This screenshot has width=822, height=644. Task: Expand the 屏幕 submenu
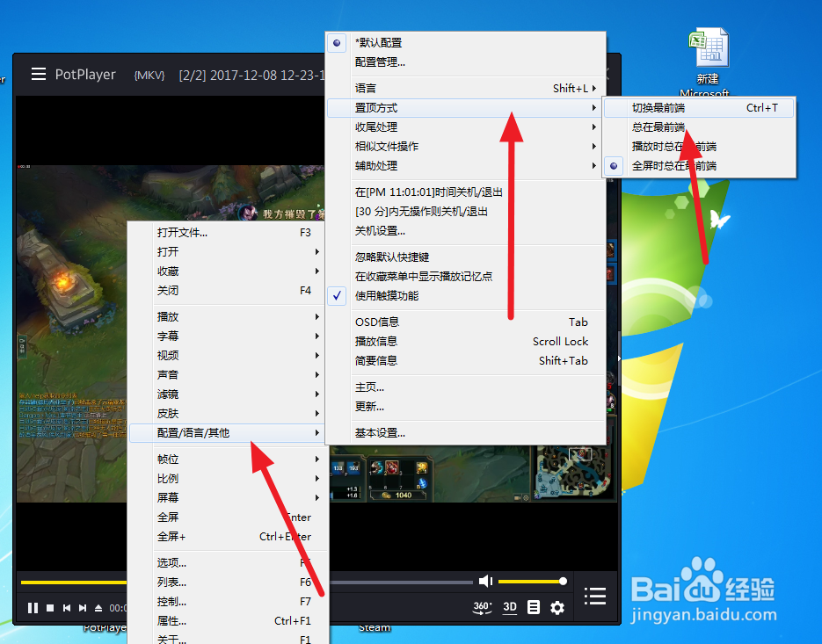tap(227, 498)
